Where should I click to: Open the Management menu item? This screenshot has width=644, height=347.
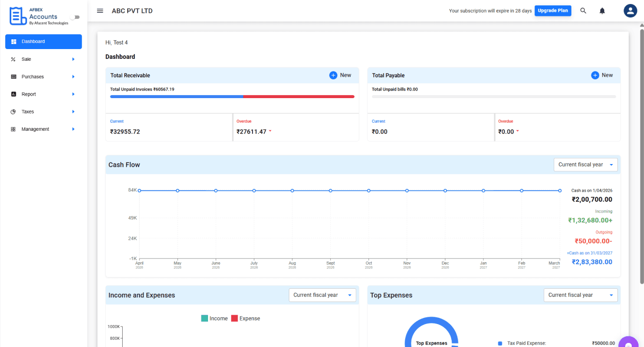(x=43, y=129)
